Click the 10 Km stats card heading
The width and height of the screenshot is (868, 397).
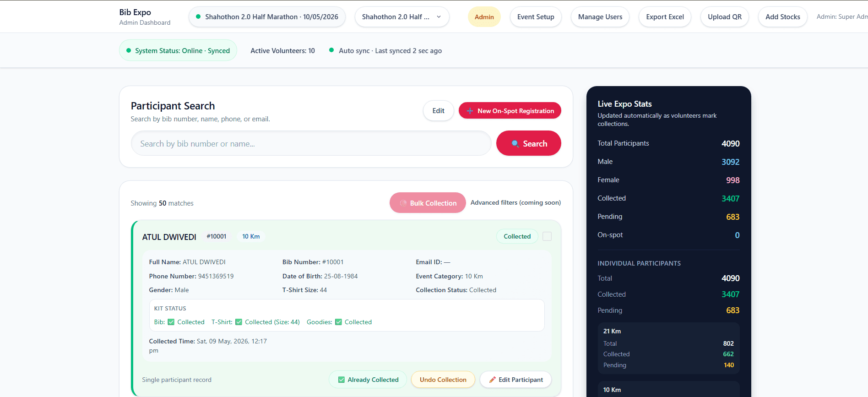coord(612,390)
